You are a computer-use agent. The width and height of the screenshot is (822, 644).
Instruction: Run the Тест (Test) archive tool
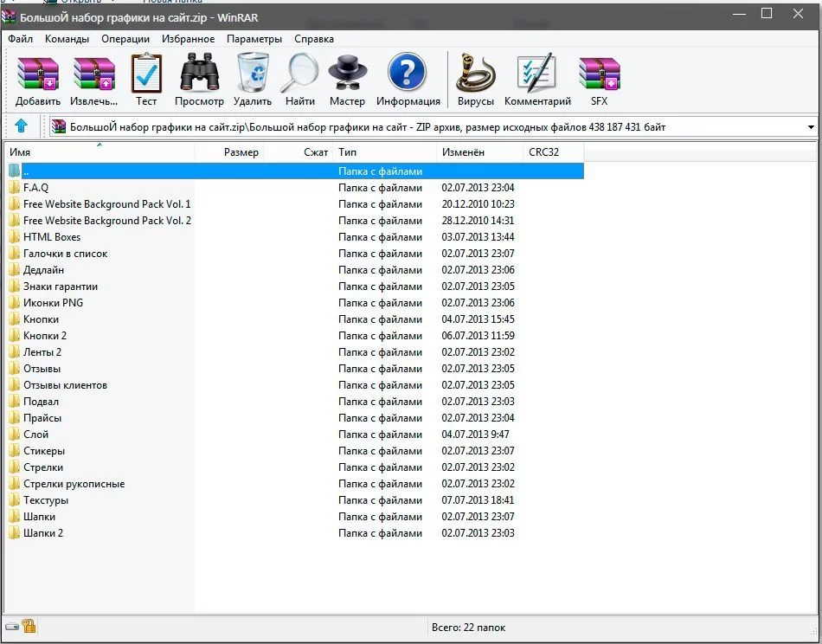[146, 74]
